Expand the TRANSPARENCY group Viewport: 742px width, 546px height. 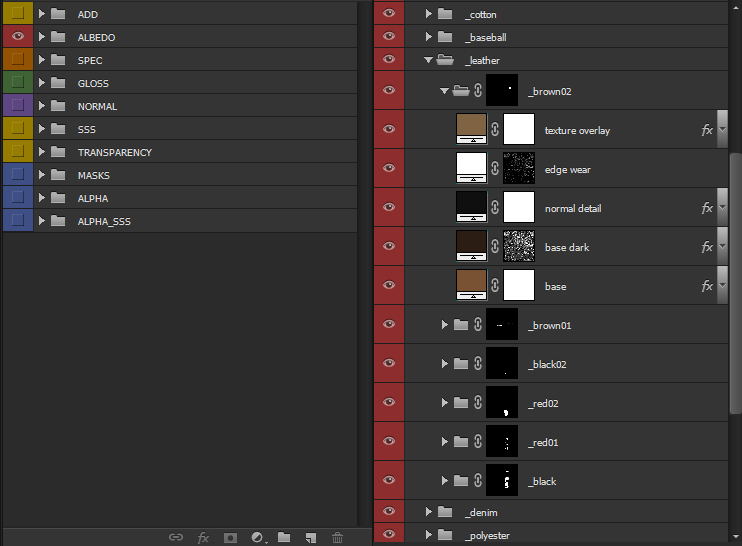point(42,151)
